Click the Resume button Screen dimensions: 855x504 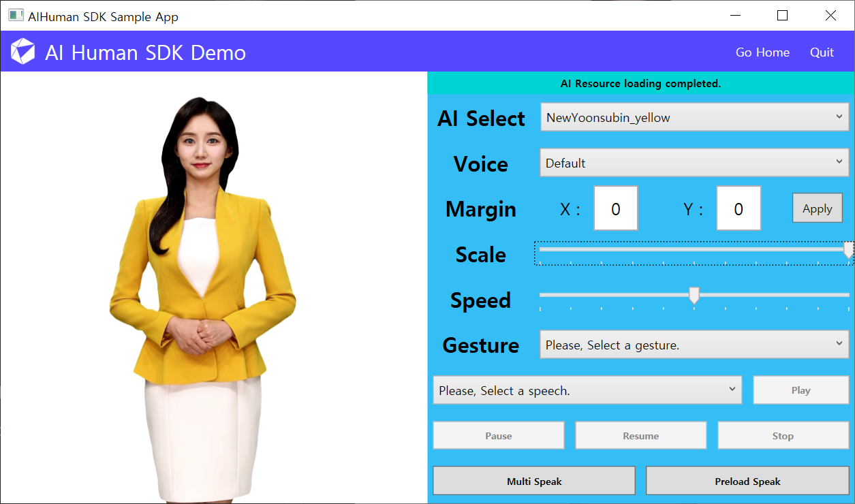[641, 436]
